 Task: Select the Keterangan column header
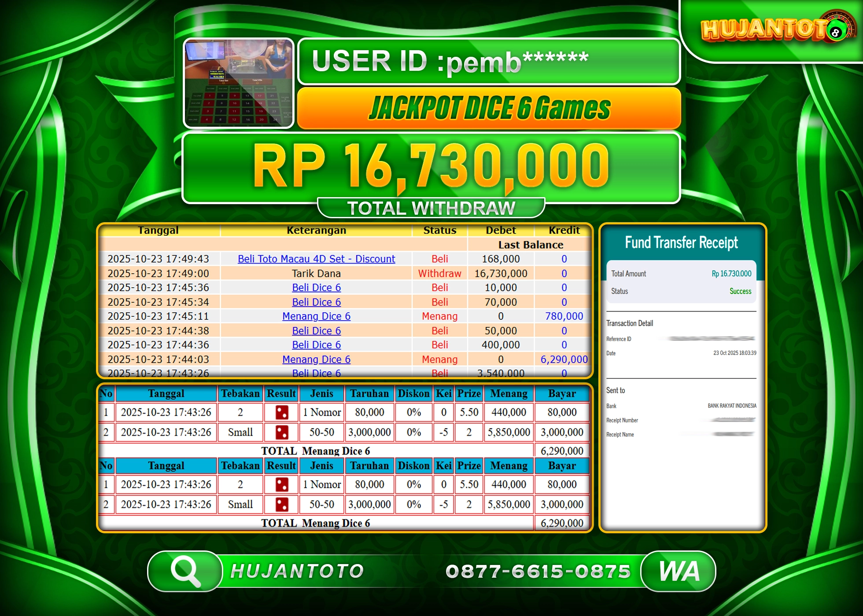[316, 230]
